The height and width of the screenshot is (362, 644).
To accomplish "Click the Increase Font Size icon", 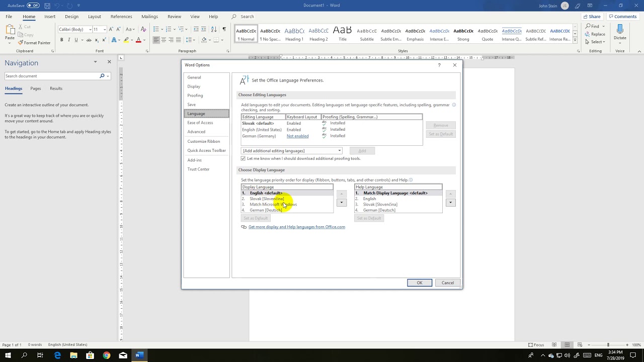I will pos(112,29).
